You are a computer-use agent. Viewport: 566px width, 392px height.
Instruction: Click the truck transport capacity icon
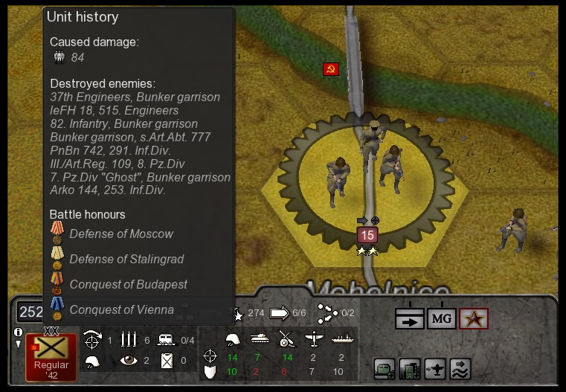pos(166,340)
